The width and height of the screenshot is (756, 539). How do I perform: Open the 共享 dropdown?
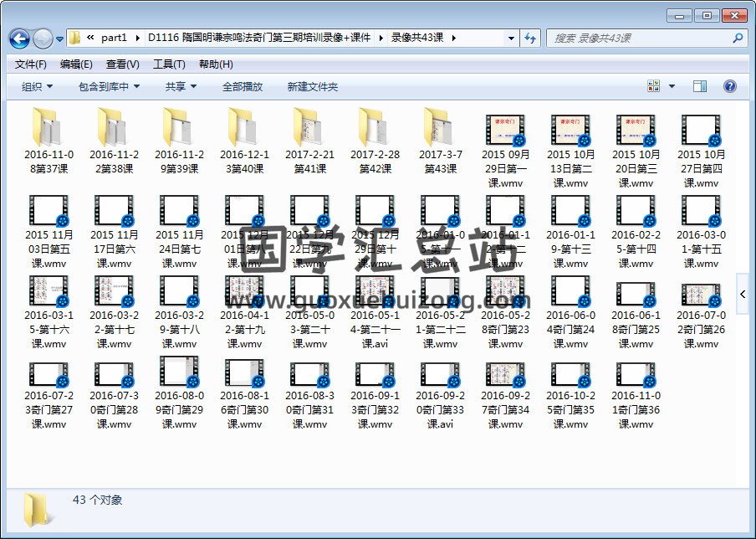click(181, 86)
